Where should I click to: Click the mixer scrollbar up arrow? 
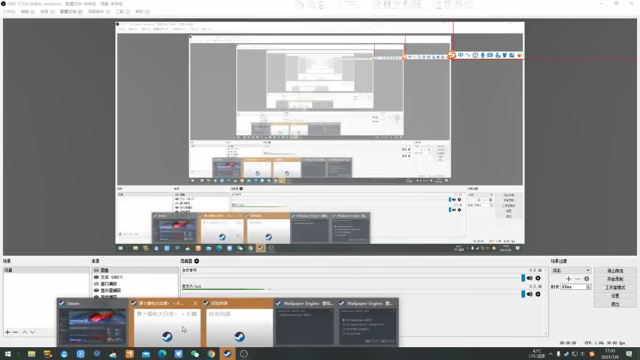point(546,270)
